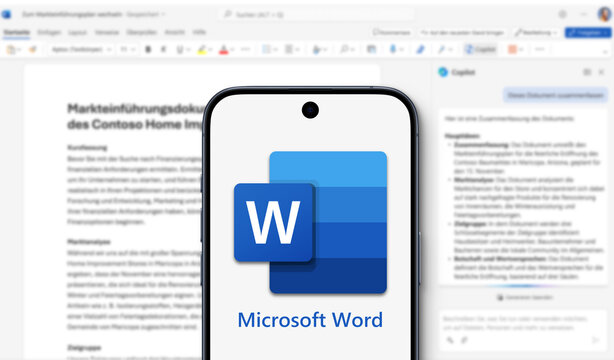Open the Bearbeitung mode dropdown
The image size is (614, 360).
tap(536, 33)
